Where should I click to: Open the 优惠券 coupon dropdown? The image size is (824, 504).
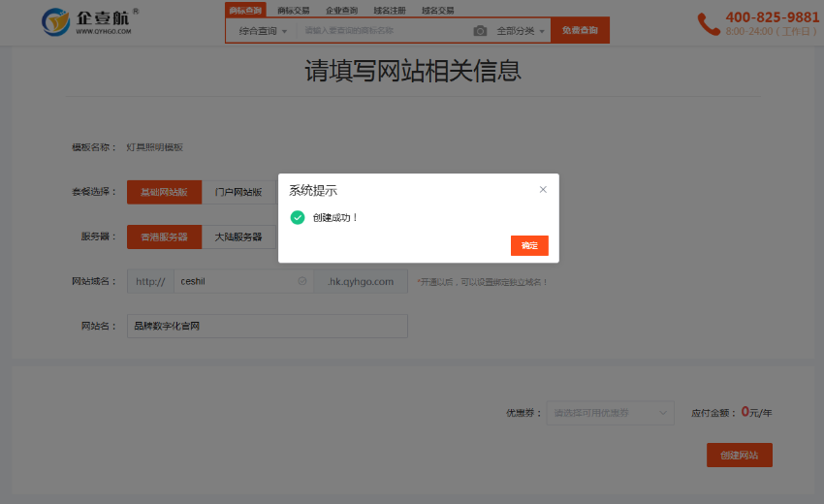[x=610, y=413]
